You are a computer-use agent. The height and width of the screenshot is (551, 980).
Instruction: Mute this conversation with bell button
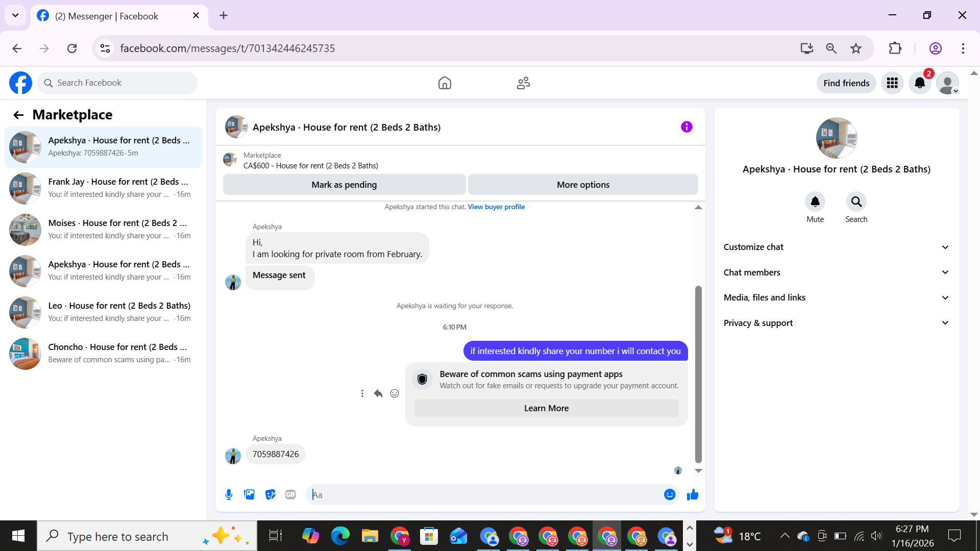815,202
